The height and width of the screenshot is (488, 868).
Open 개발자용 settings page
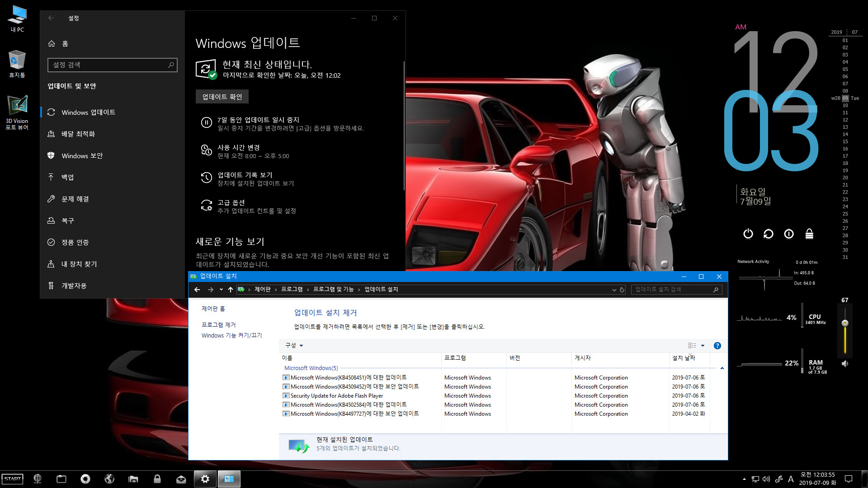tap(112, 286)
